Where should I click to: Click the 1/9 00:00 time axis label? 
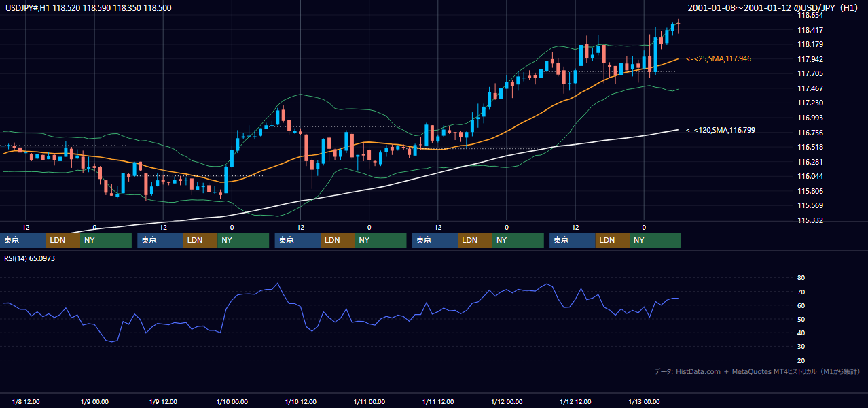point(94,402)
